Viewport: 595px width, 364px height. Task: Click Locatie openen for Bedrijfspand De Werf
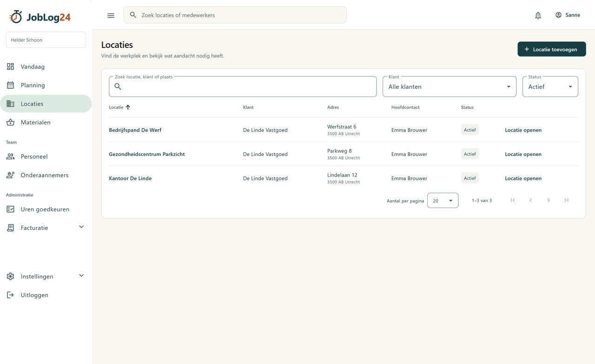coord(523,130)
